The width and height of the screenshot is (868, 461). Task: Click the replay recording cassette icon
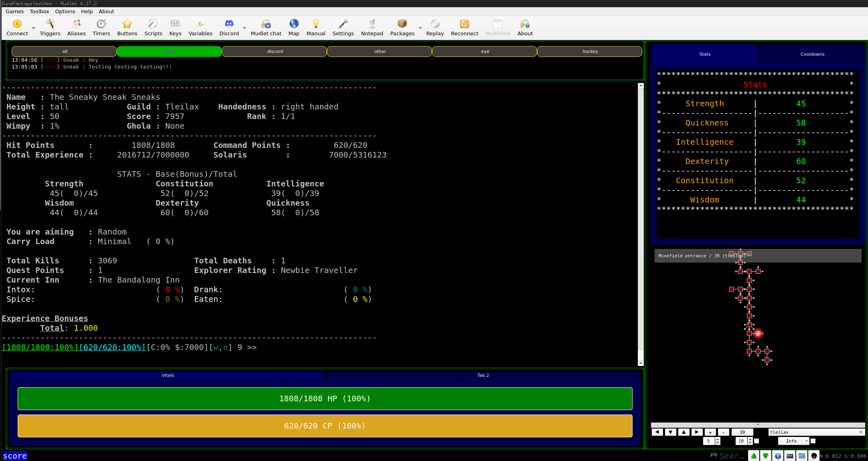point(790,456)
